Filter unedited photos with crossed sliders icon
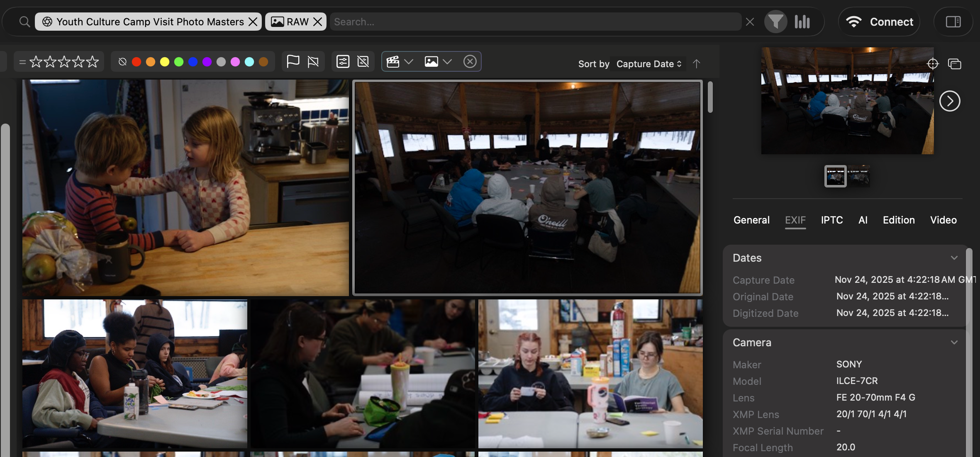 (363, 62)
